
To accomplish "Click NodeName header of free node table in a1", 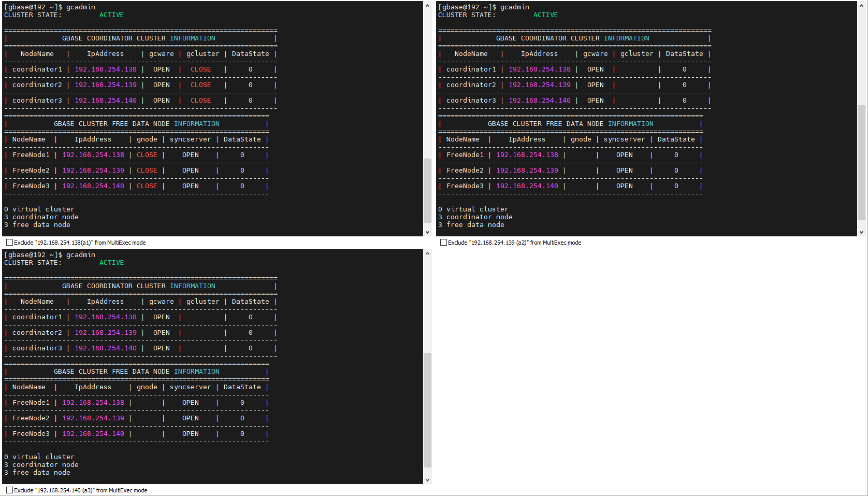I will [x=29, y=139].
